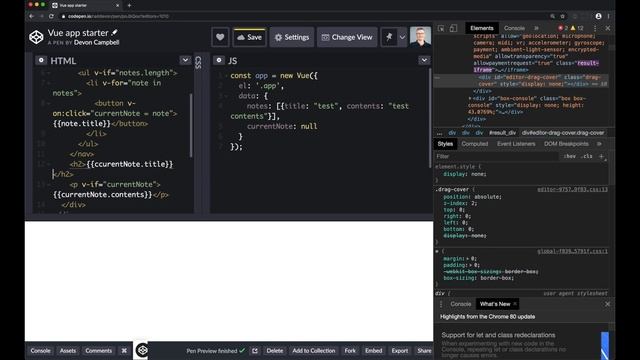This screenshot has width=640, height=360.
Task: Open the Change View menu
Action: [347, 37]
